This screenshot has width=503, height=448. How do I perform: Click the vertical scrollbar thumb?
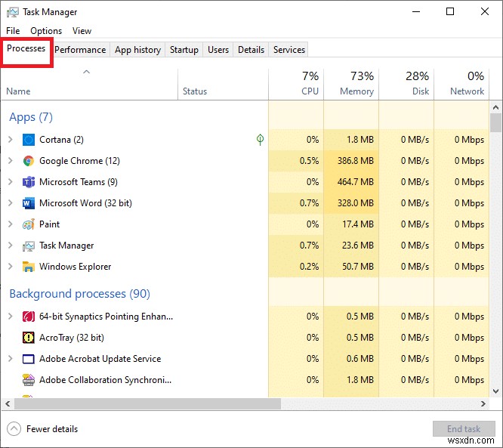click(x=495, y=123)
